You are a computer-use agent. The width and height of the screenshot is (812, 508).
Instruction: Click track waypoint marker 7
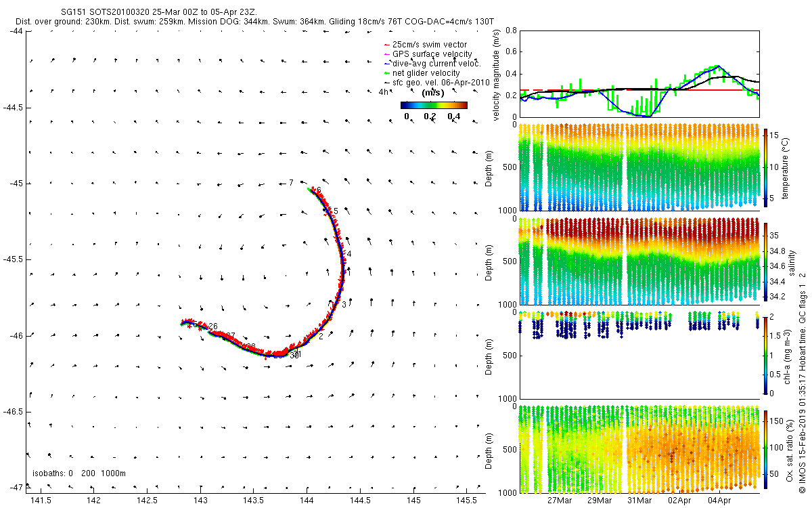291,183
